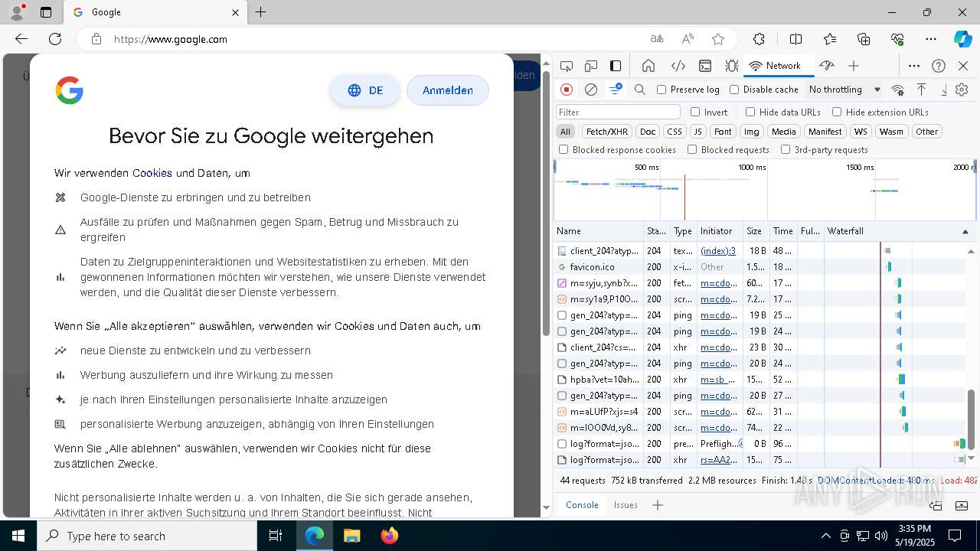This screenshot has width=980, height=551.
Task: Select the favicon.ico request row
Action: (759, 267)
